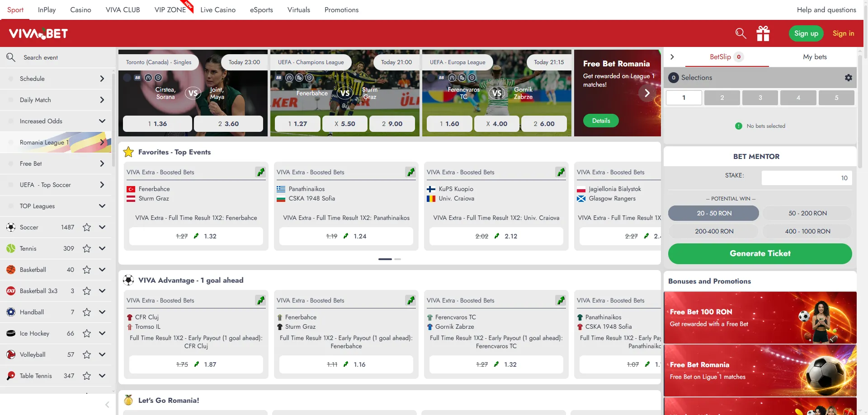Image resolution: width=868 pixels, height=415 pixels.
Task: Expand Soccer sport dropdown arrow
Action: click(102, 227)
